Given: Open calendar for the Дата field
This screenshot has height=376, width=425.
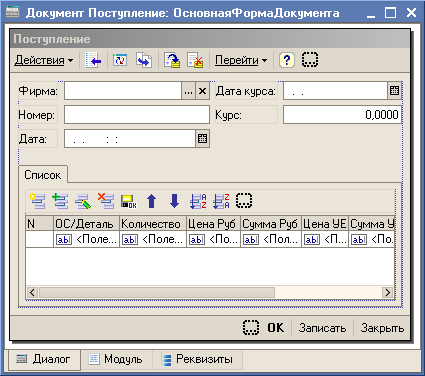Looking at the screenshot, I should coord(202,139).
